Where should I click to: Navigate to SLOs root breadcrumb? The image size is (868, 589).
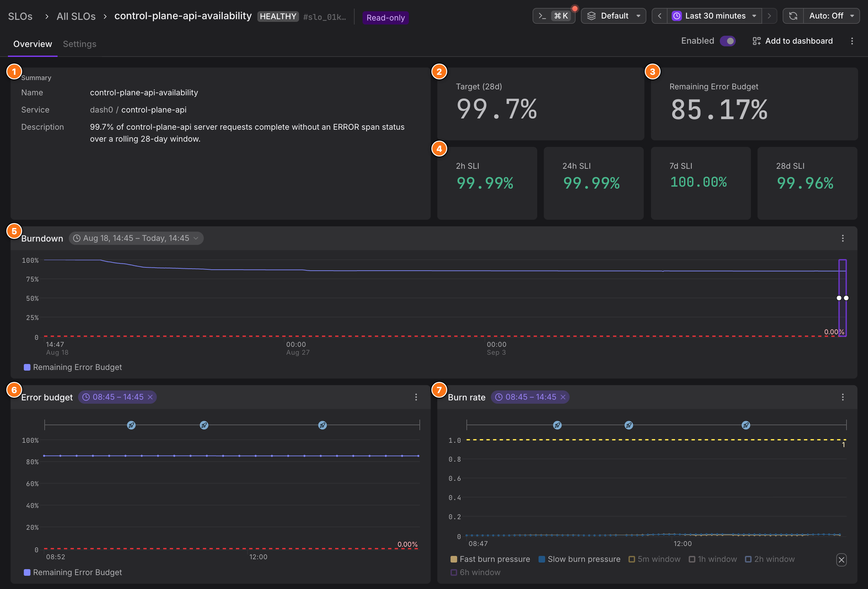[x=20, y=17]
